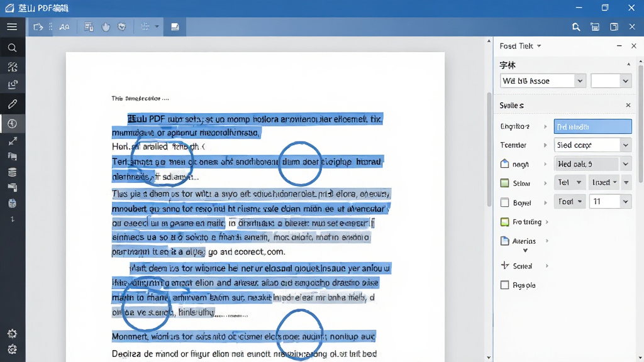Toggle the Fro trürg green checkbox
Viewport: 644px width, 362px height.
[x=505, y=222]
